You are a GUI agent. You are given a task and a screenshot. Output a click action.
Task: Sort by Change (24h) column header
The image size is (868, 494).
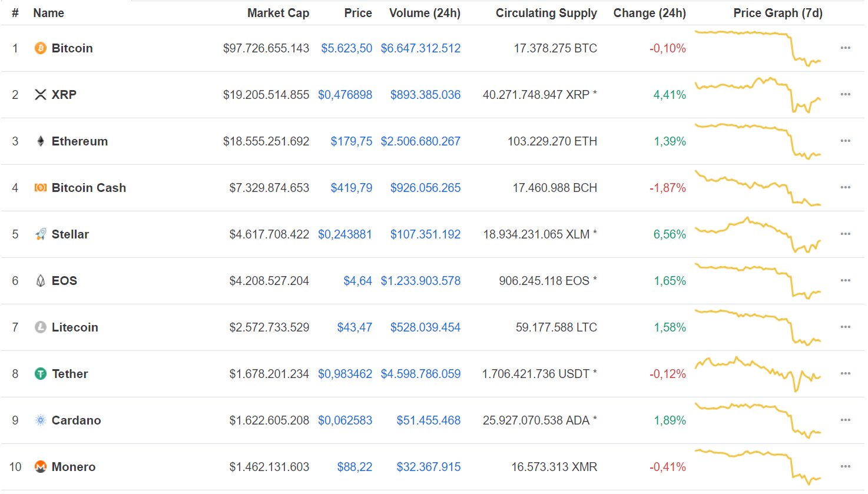[x=650, y=13]
